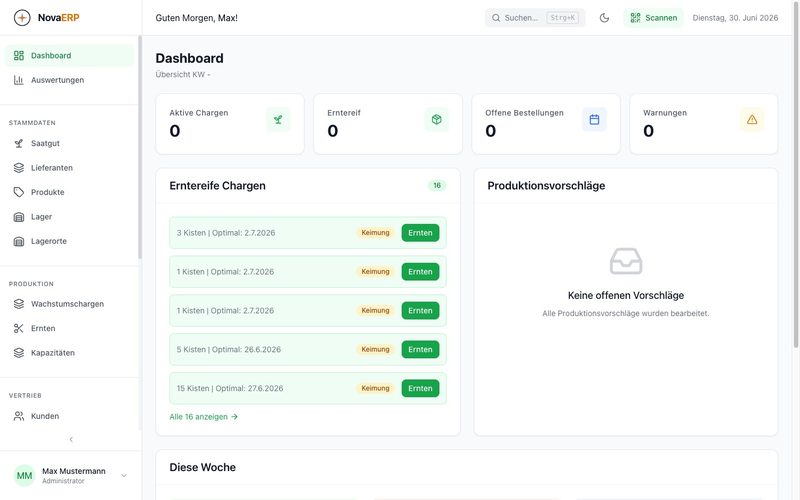Click the Strg+K shortcut hint
The height and width of the screenshot is (500, 800).
tap(562, 18)
